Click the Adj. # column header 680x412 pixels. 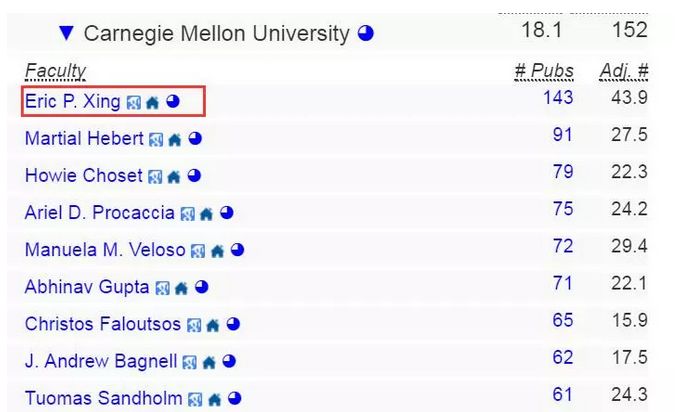(624, 71)
